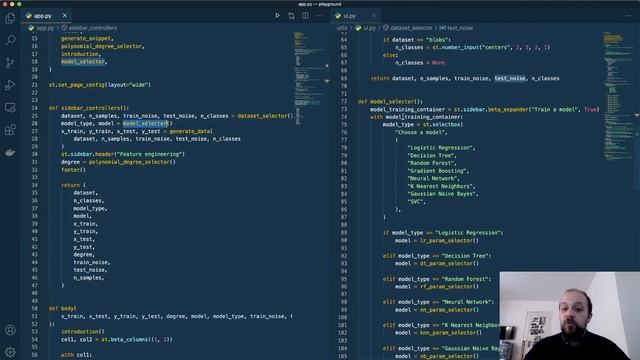The image size is (640, 360).
Task: Open the Run and Debug view
Action: [x=10, y=85]
